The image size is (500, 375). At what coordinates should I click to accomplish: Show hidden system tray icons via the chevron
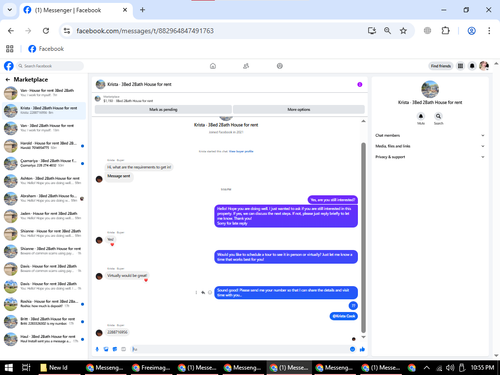point(427,368)
